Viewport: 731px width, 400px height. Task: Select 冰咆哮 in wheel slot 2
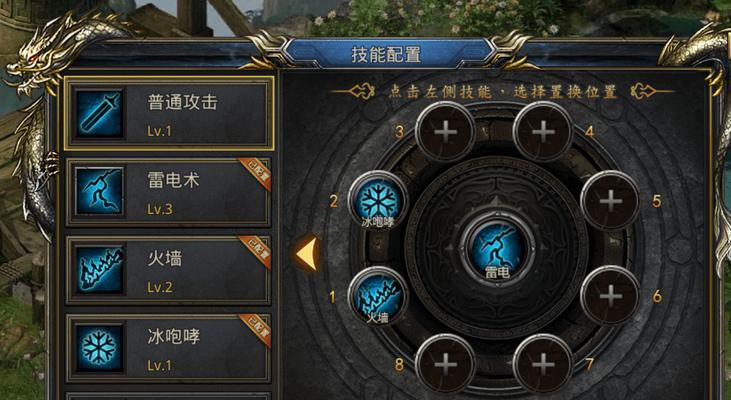(378, 201)
